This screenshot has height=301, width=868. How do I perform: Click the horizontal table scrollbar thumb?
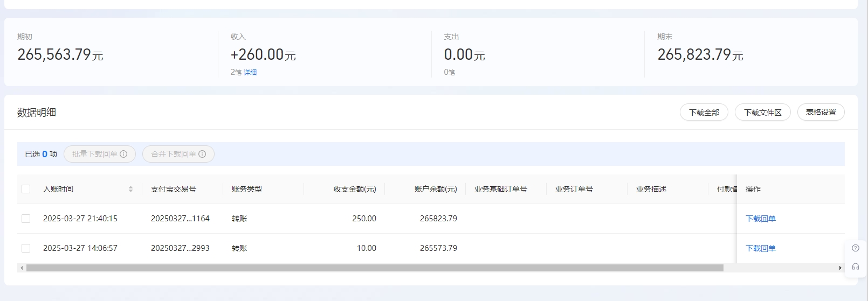click(375, 268)
